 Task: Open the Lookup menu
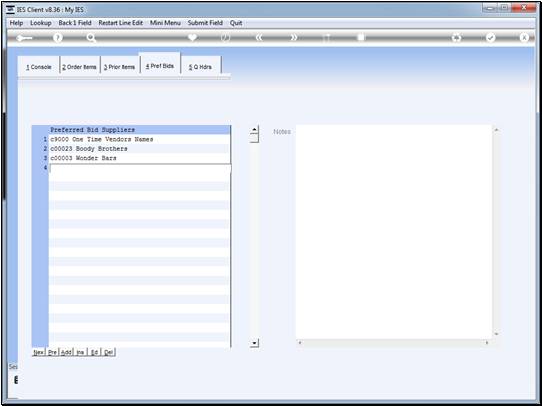pyautogui.click(x=41, y=23)
